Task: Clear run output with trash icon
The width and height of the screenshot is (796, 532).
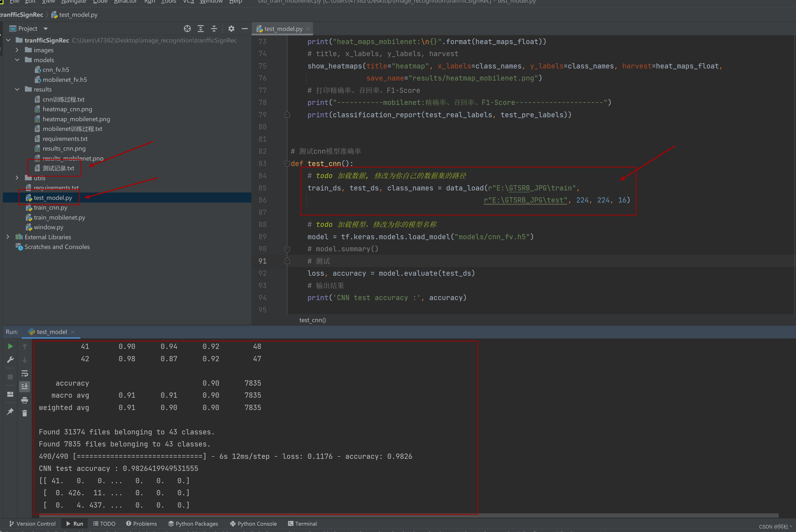Action: tap(24, 413)
